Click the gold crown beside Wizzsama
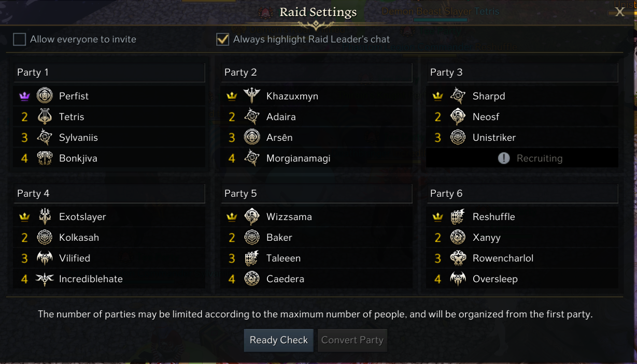Screen dimensions: 637x364 [x=232, y=217]
